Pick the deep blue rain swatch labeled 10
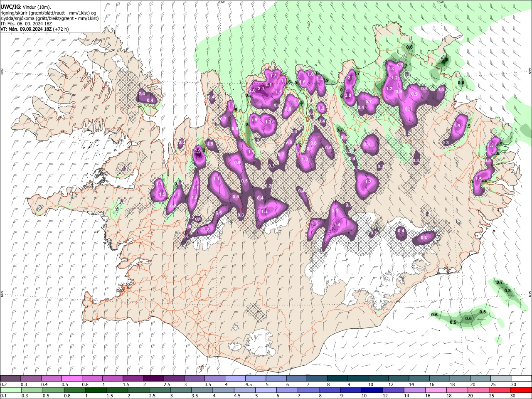Image resolution: width=532 pixels, height=399 pixels. (372, 390)
